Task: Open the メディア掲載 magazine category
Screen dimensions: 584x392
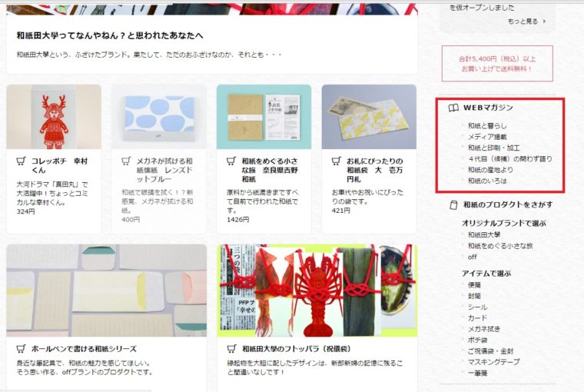Action: coord(487,137)
